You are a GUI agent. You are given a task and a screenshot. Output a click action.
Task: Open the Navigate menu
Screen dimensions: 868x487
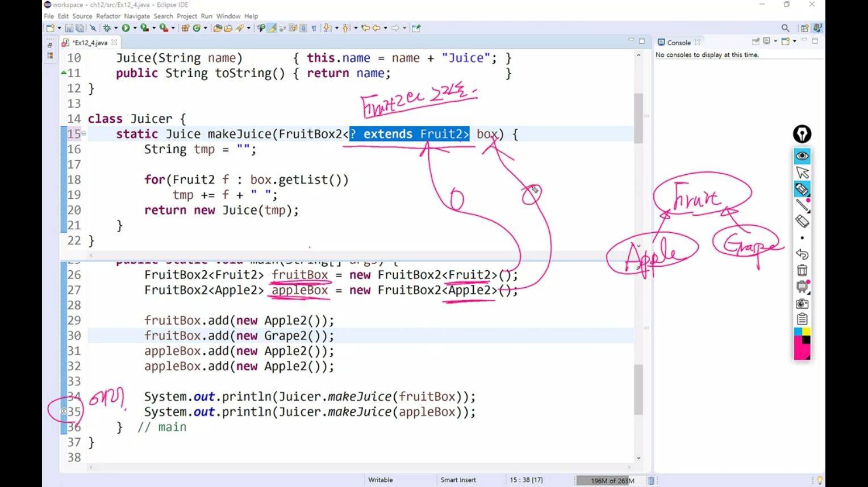tap(137, 16)
